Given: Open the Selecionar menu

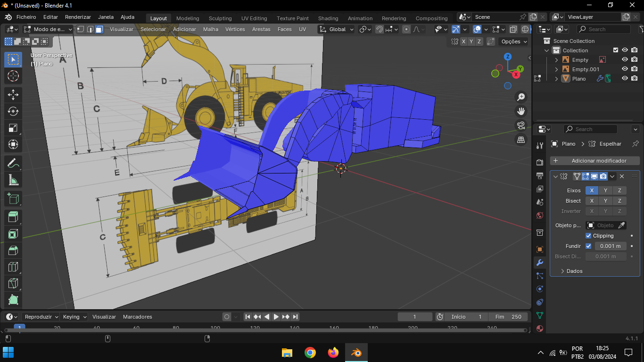Looking at the screenshot, I should 153,29.
